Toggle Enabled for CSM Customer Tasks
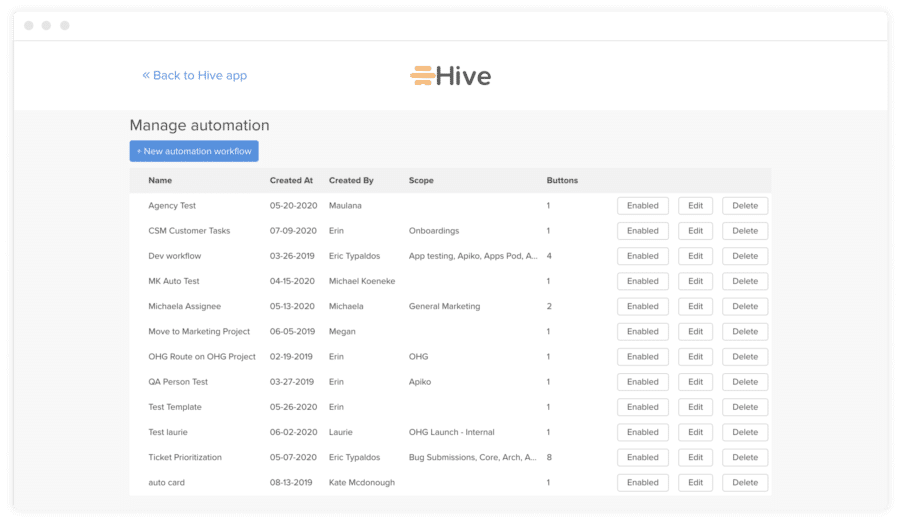Viewport: 900px width, 521px height. [642, 231]
